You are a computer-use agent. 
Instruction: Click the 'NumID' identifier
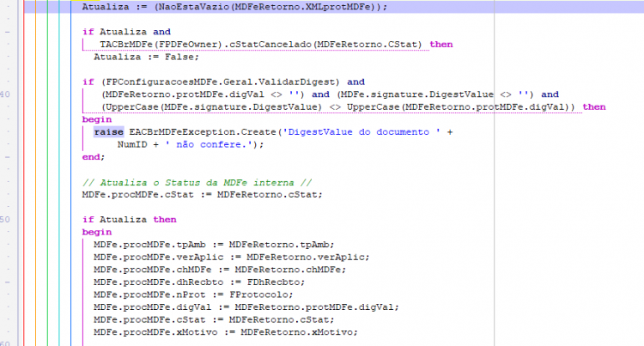tap(132, 144)
